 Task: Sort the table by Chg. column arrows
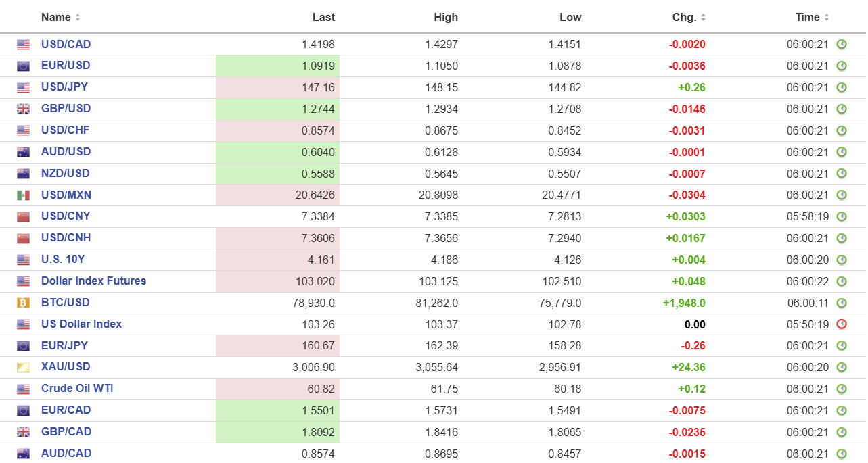pos(703,18)
